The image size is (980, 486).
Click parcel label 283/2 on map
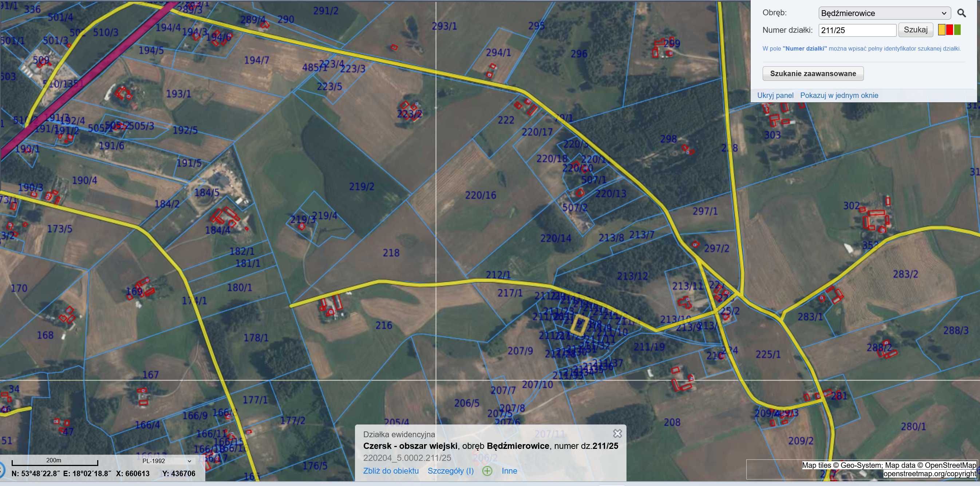(905, 274)
